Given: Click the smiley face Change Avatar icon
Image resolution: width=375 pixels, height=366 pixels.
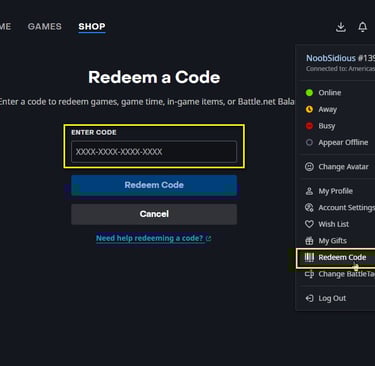Looking at the screenshot, I should 309,167.
